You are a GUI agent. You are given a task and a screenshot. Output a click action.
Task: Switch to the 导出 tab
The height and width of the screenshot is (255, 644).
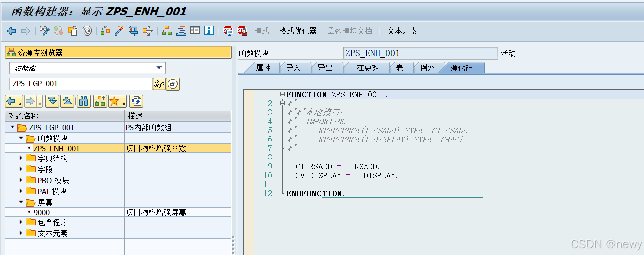pyautogui.click(x=325, y=68)
